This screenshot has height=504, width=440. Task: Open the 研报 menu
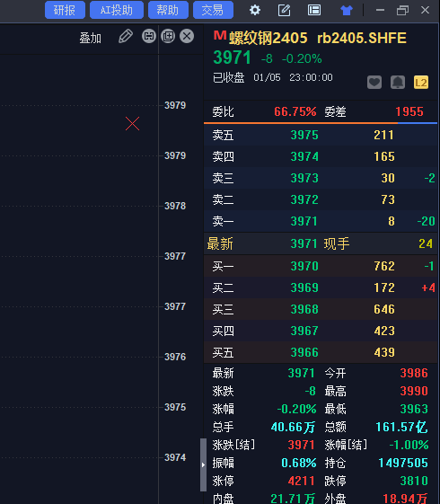point(65,10)
